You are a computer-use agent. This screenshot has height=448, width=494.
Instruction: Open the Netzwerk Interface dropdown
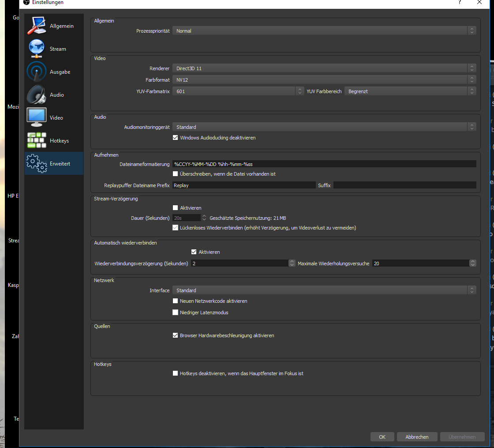coord(324,290)
